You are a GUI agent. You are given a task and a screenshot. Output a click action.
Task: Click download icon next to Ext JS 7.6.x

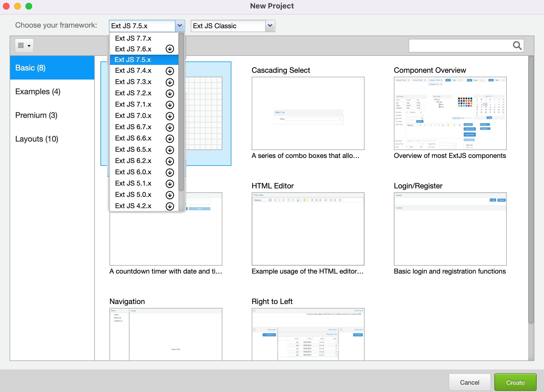[x=170, y=49]
